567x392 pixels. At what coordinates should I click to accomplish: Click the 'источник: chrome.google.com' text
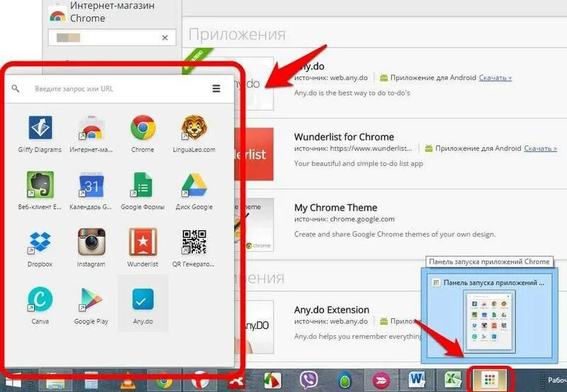[x=344, y=219]
